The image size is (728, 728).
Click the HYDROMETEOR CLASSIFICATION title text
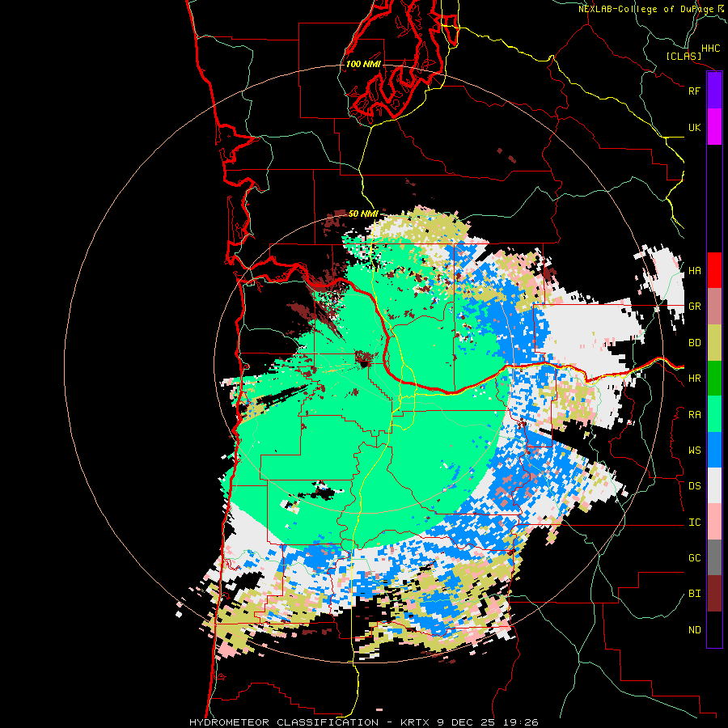coord(284,722)
